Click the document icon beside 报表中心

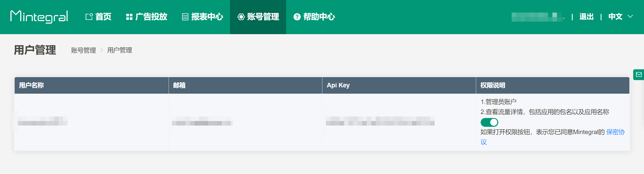coord(185,17)
